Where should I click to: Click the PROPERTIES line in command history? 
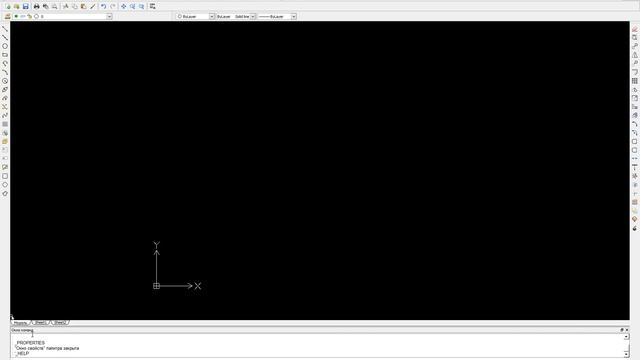31,343
